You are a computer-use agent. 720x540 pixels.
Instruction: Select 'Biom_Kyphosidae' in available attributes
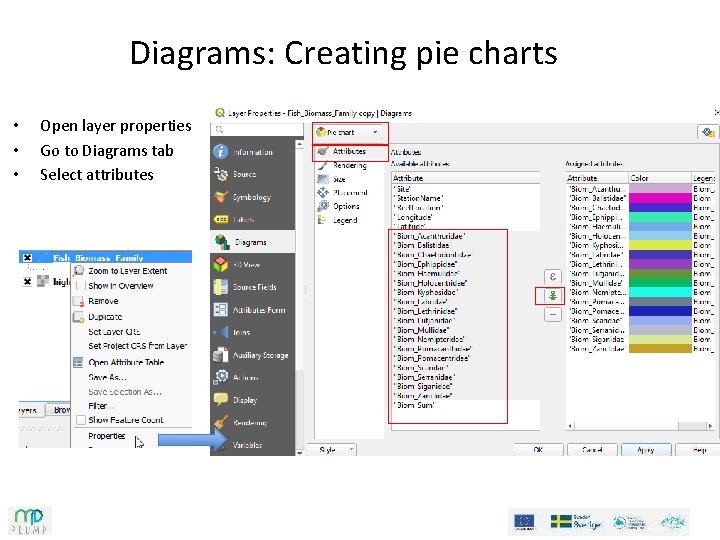427,292
